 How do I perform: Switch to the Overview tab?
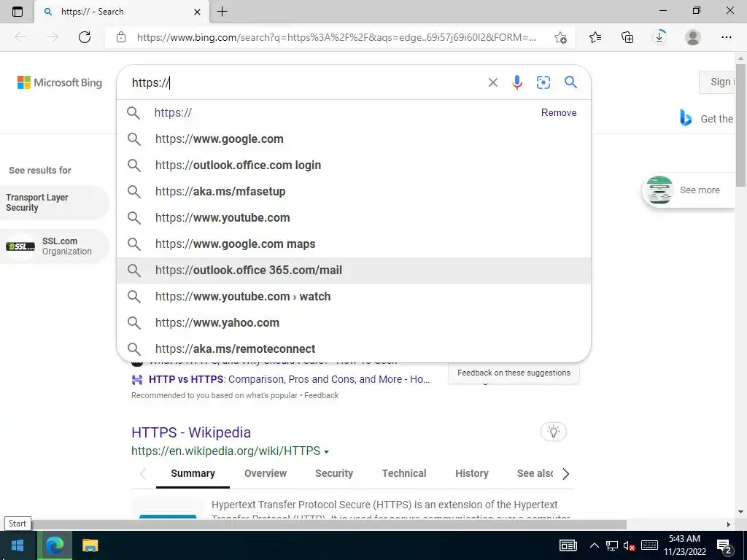click(x=266, y=473)
